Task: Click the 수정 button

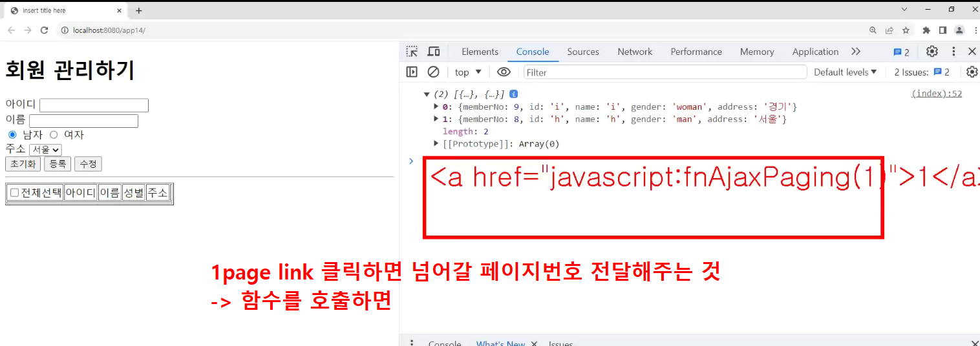Action: (88, 164)
